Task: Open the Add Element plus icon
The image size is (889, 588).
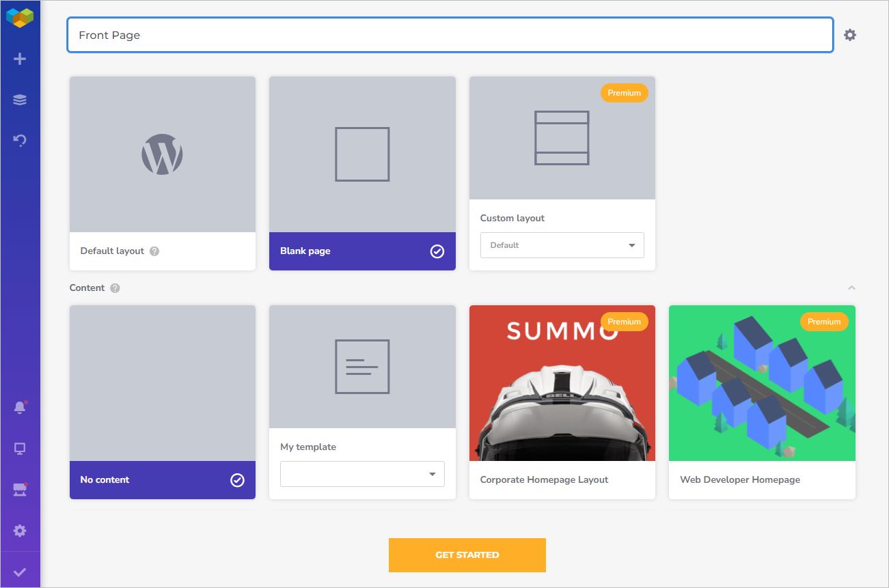Action: [20, 58]
